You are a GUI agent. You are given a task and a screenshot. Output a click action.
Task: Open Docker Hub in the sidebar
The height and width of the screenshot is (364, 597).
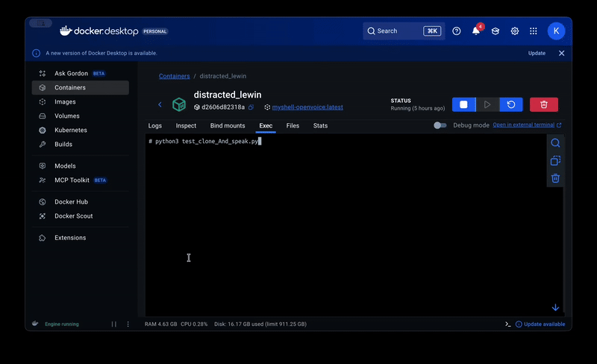81,202
